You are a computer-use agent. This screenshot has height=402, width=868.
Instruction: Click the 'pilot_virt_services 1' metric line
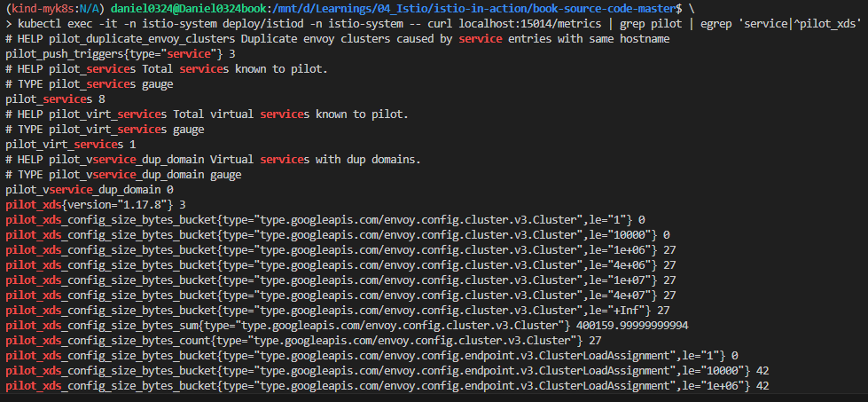coord(71,145)
